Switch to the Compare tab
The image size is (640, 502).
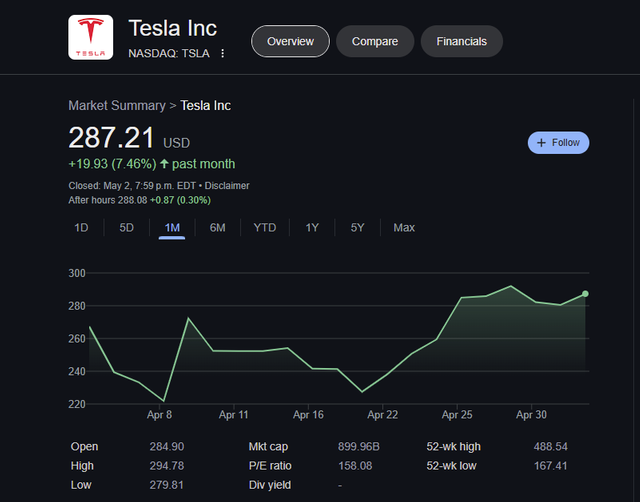click(x=375, y=41)
